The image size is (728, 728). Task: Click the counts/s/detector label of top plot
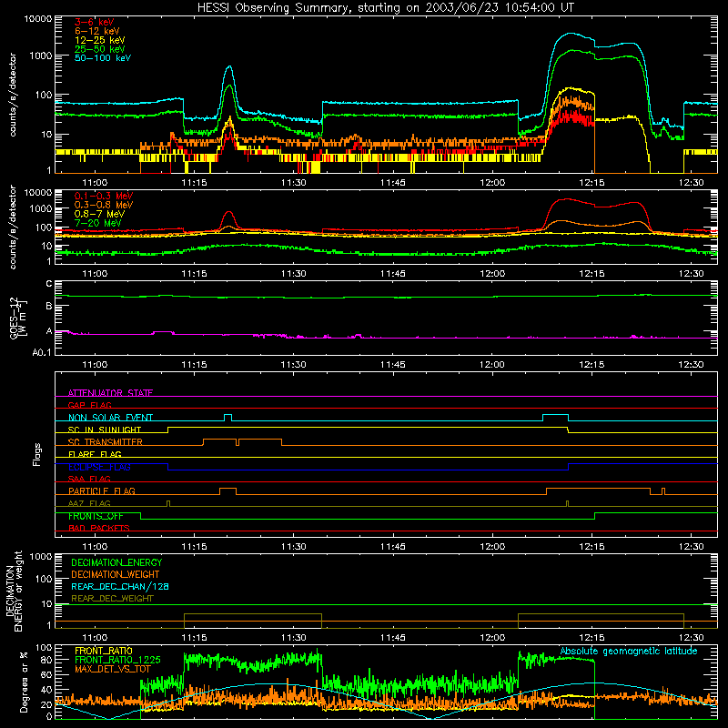pos(13,95)
